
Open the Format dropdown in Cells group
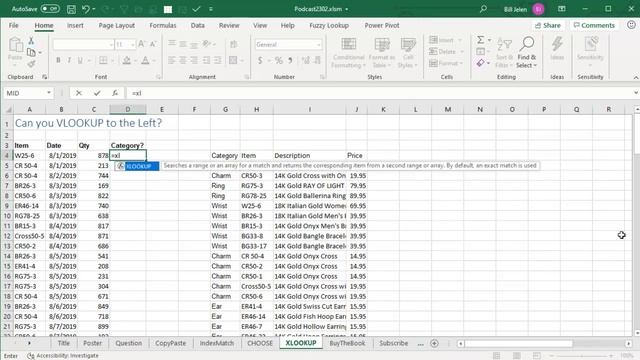[x=446, y=63]
